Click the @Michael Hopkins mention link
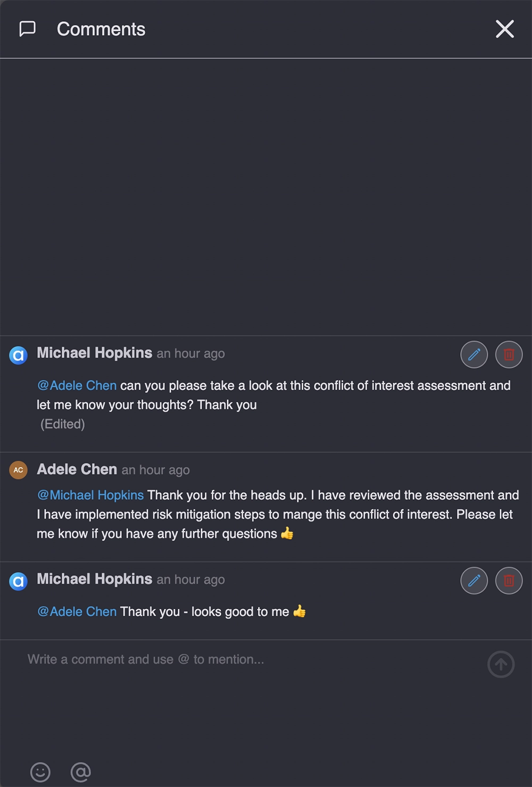 90,495
